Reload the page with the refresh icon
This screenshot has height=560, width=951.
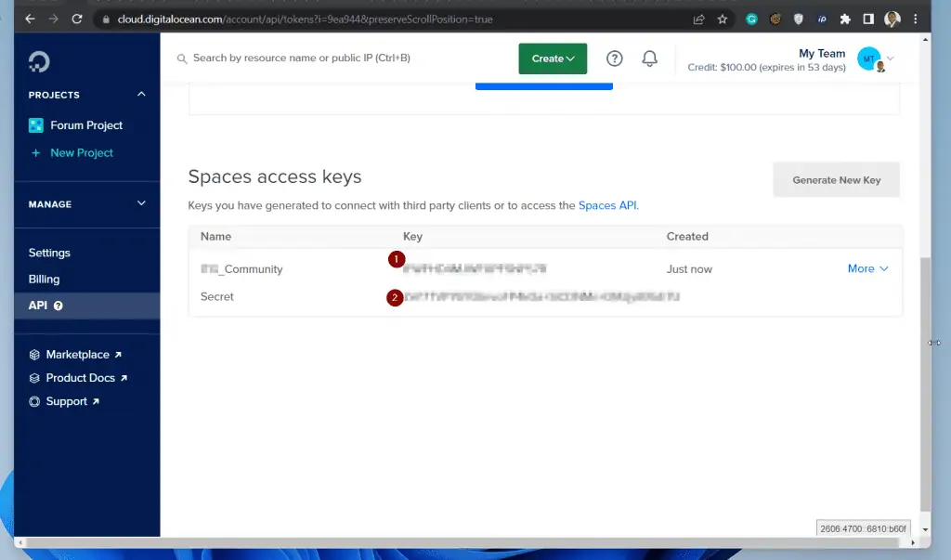[77, 19]
